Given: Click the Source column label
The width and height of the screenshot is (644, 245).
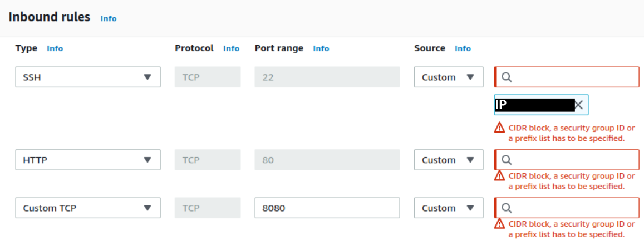Looking at the screenshot, I should (x=430, y=48).
